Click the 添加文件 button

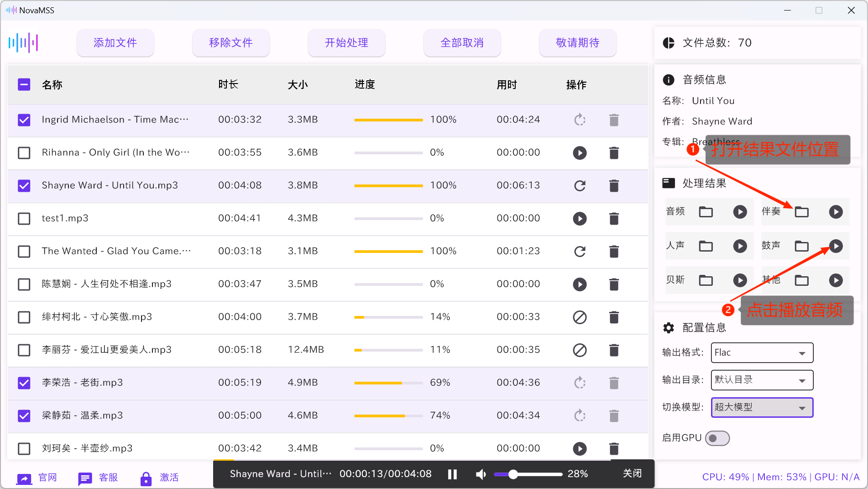click(115, 42)
